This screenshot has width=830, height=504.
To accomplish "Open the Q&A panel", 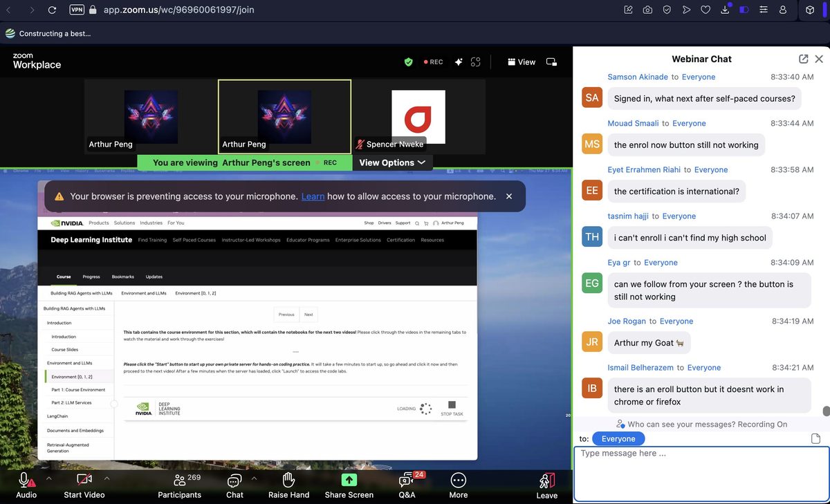I will [x=407, y=485].
